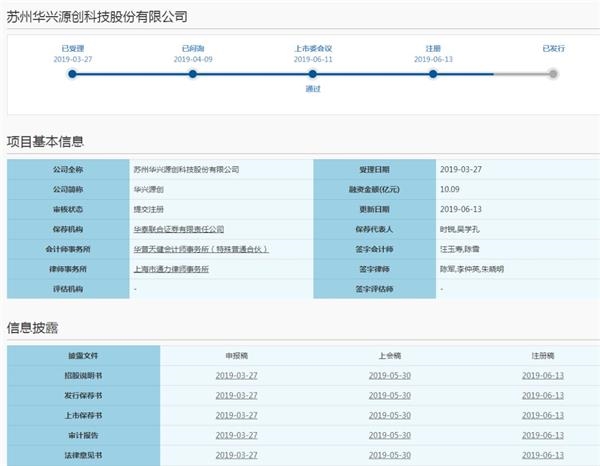
Task: Click the 注册稿 column header
Action: pyautogui.click(x=543, y=356)
